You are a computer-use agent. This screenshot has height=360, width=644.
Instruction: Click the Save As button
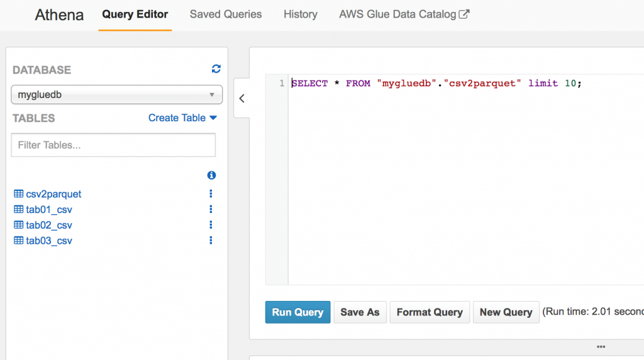[x=360, y=312]
